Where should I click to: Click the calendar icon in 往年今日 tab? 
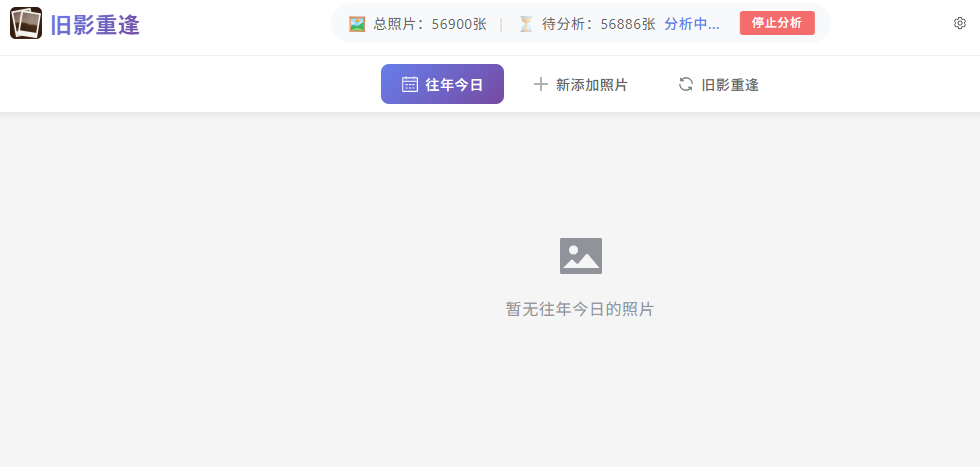410,84
